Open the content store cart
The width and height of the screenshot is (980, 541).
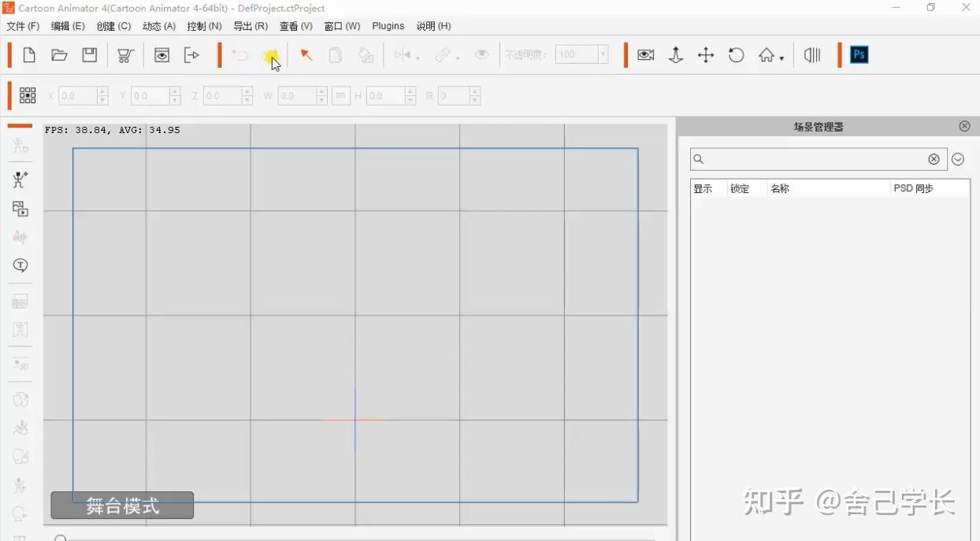(x=125, y=55)
